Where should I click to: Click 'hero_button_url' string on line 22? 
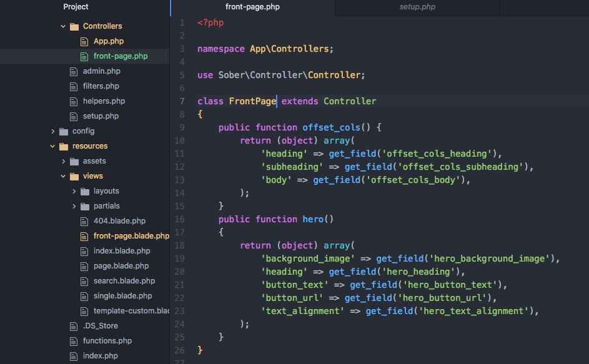tap(442, 298)
